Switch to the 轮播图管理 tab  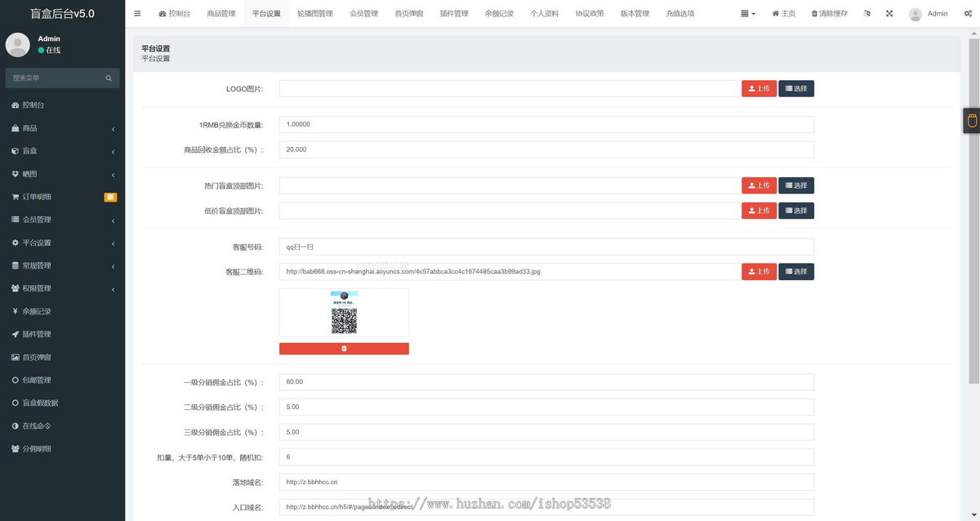pos(315,14)
